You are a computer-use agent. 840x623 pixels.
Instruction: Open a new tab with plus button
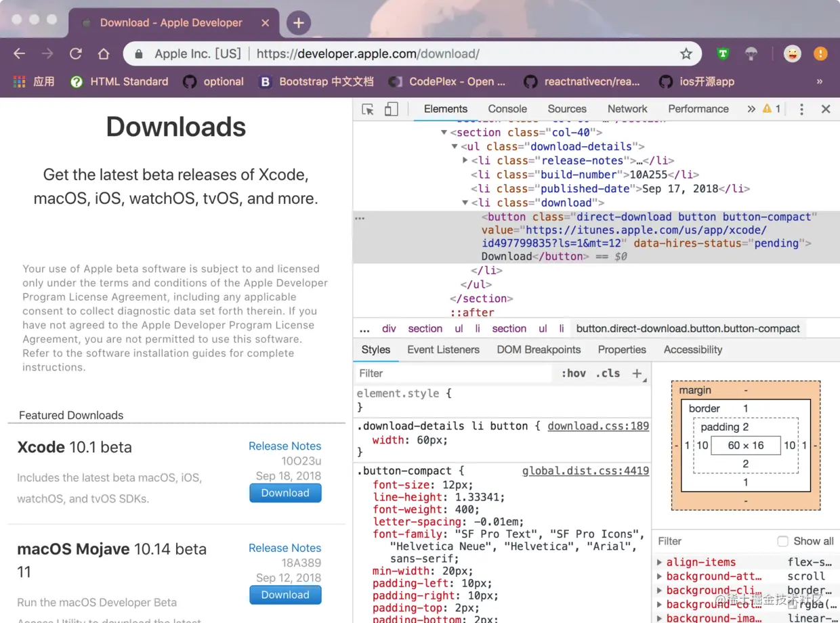(x=298, y=23)
